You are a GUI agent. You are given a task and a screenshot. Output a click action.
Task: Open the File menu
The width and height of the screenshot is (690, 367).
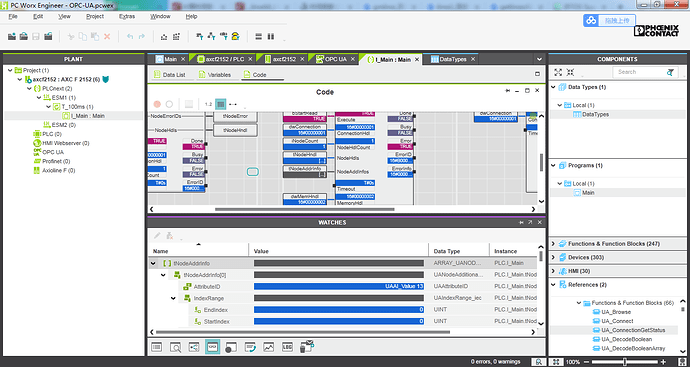[x=13, y=16]
